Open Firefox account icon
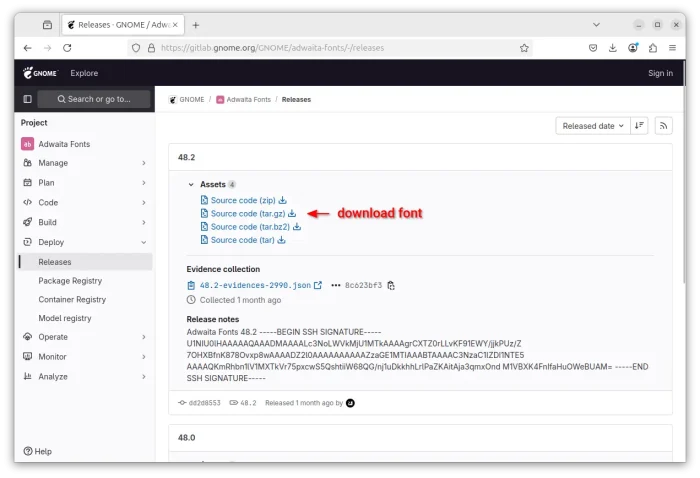The image size is (700, 478). pos(633,48)
